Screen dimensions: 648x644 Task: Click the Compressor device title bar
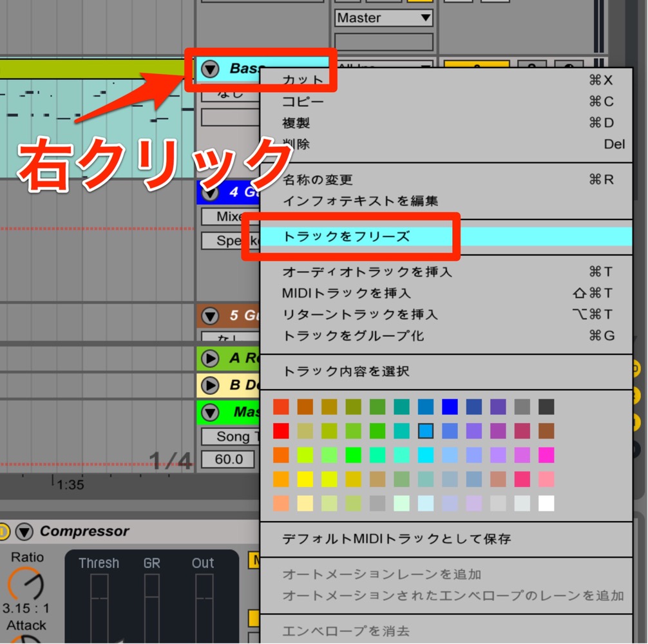tap(130, 531)
